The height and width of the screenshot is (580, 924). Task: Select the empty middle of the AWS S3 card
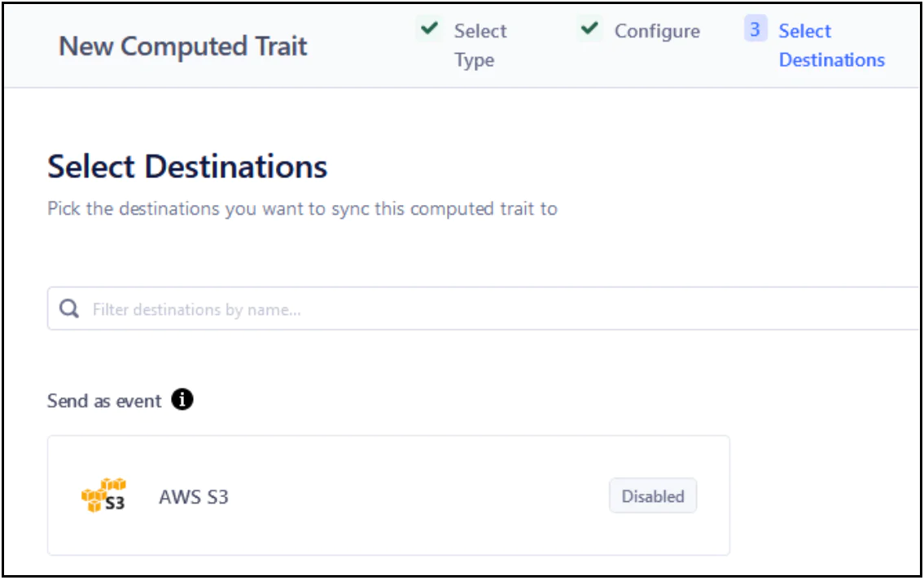click(407, 495)
